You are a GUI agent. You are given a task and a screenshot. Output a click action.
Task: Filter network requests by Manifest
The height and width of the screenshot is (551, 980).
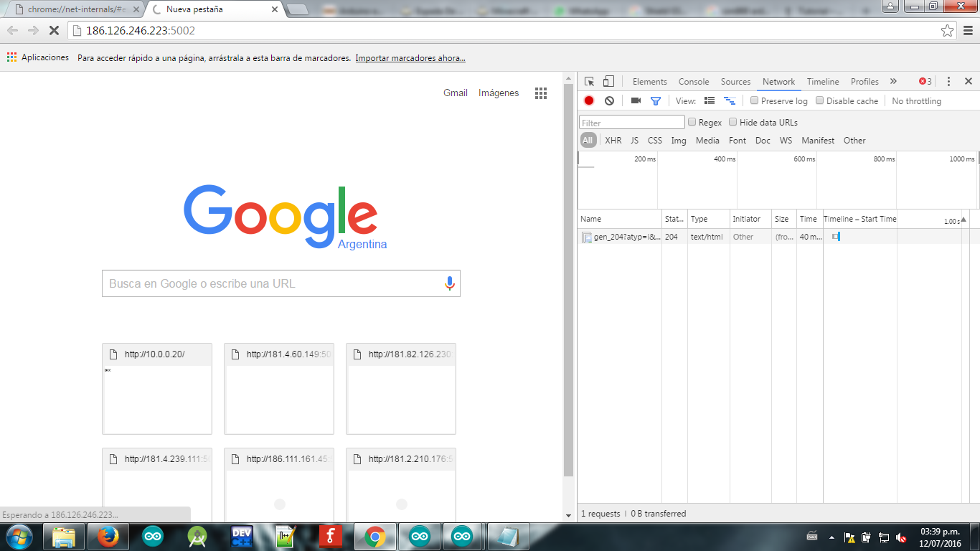point(818,141)
